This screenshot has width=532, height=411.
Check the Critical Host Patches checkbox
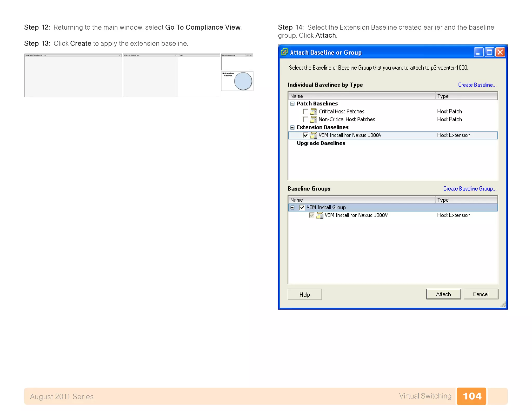click(x=305, y=111)
